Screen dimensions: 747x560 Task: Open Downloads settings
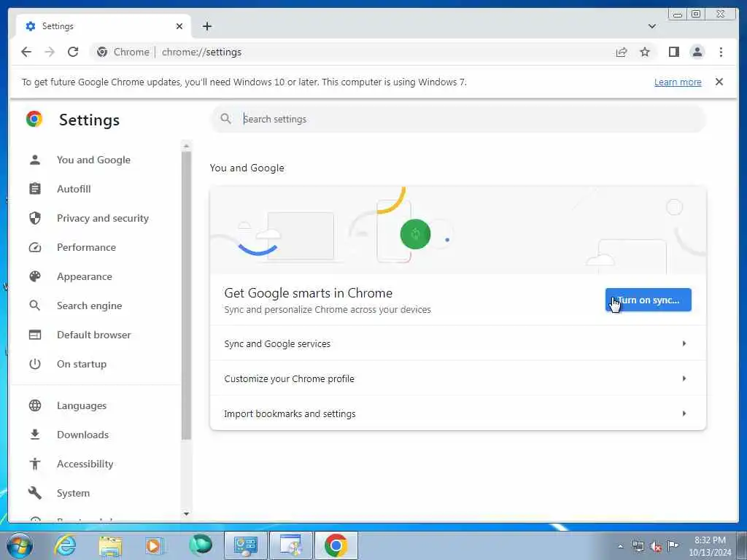pos(82,435)
